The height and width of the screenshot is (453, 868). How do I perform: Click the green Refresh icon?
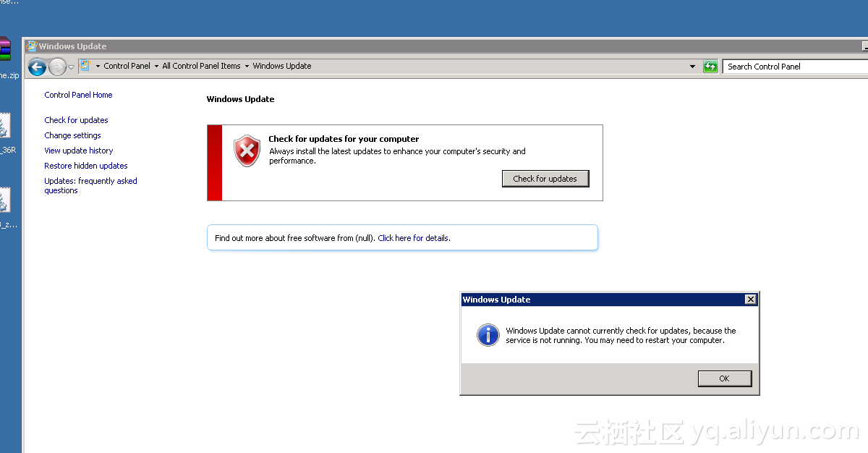710,67
